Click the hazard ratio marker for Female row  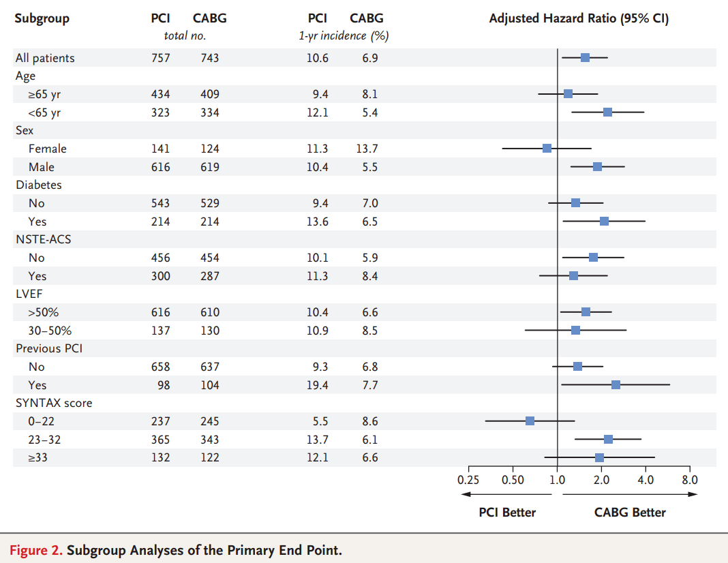547,148
